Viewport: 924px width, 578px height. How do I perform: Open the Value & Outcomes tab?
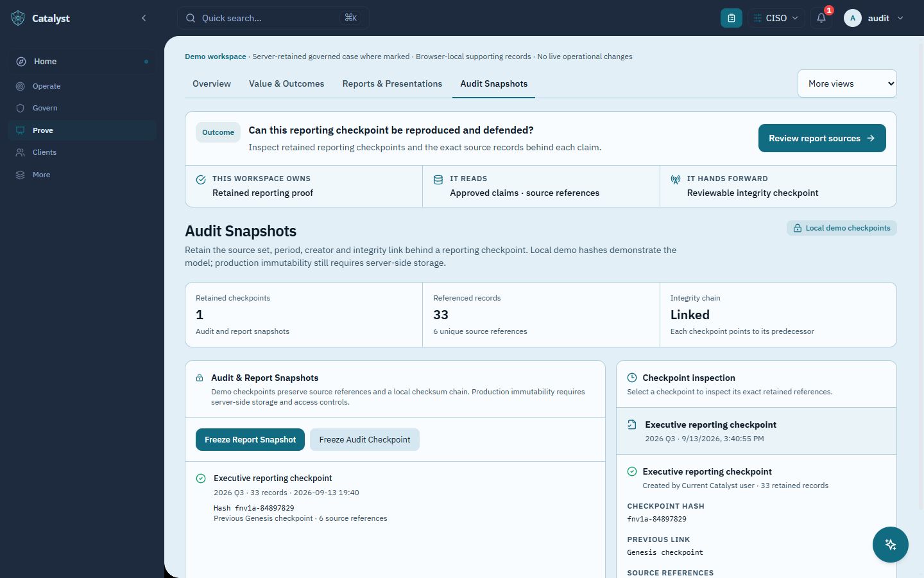[x=286, y=83]
